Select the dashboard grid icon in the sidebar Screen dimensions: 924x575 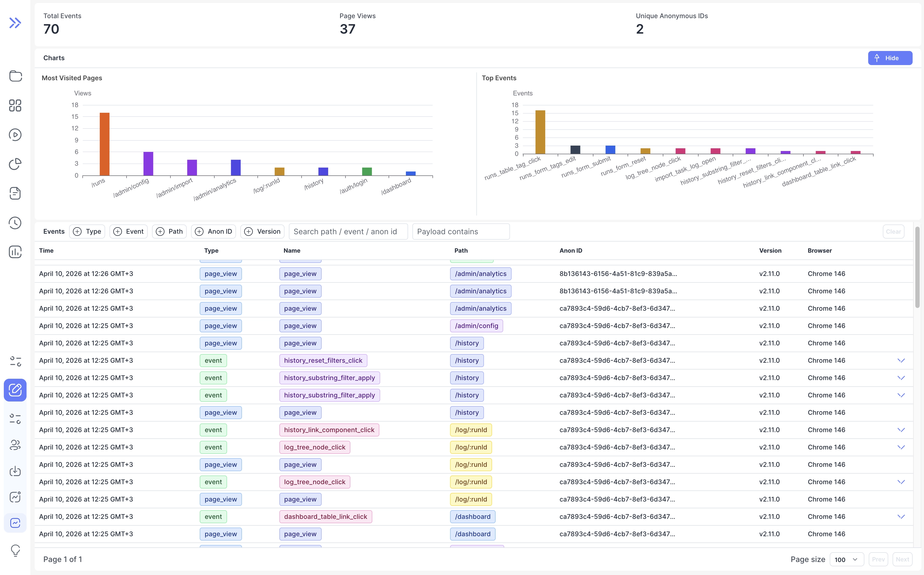click(x=15, y=105)
